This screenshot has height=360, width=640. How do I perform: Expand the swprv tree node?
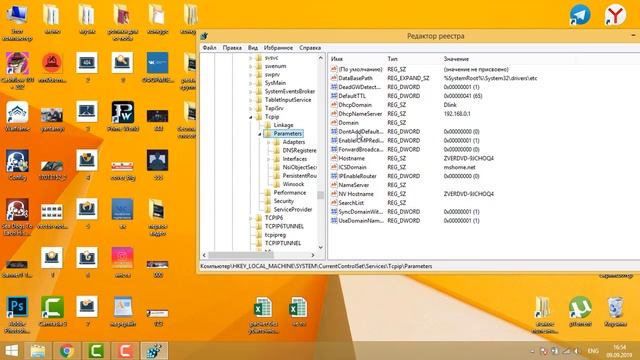[251, 75]
